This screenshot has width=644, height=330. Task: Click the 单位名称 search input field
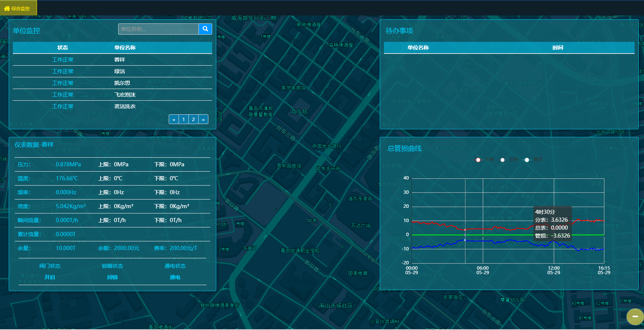(x=159, y=29)
